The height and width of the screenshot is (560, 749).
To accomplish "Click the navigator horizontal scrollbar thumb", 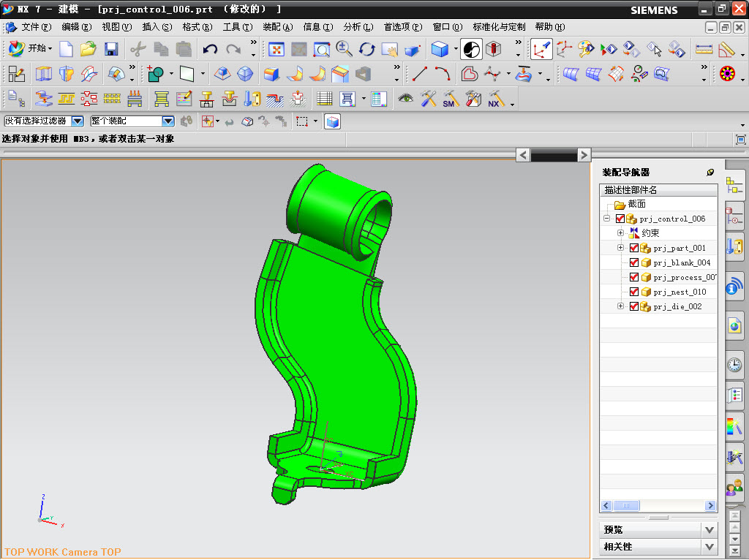I will (626, 506).
